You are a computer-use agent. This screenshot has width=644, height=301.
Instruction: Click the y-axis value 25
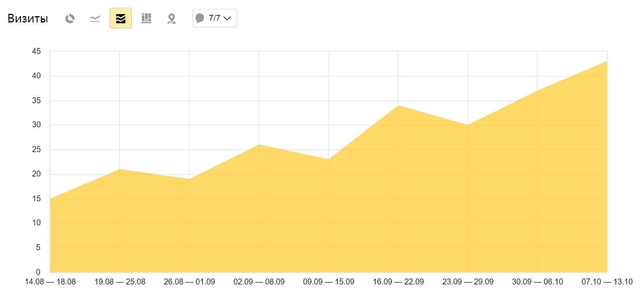[36, 149]
